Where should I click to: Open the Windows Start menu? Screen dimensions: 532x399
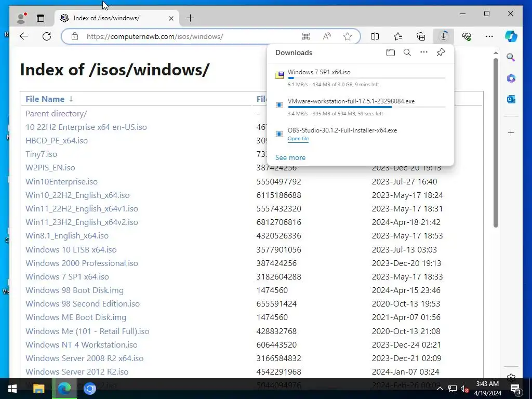tap(12, 389)
